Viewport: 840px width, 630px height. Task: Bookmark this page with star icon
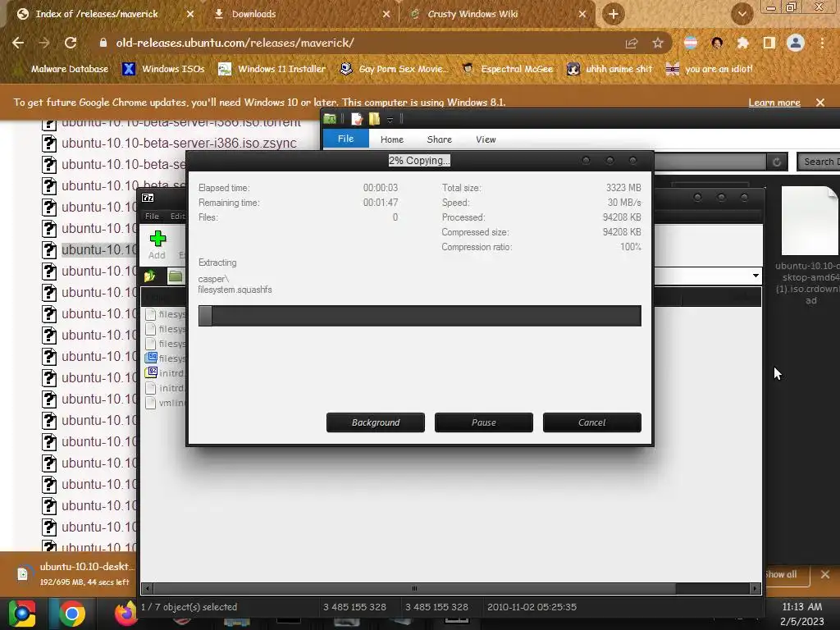point(658,43)
